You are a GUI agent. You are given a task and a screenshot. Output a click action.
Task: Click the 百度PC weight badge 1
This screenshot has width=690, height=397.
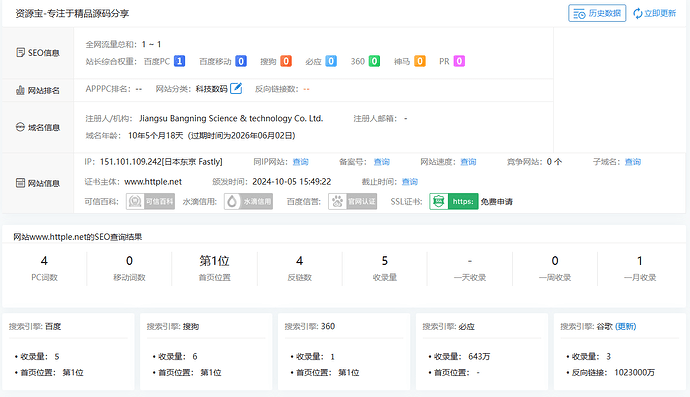click(179, 61)
